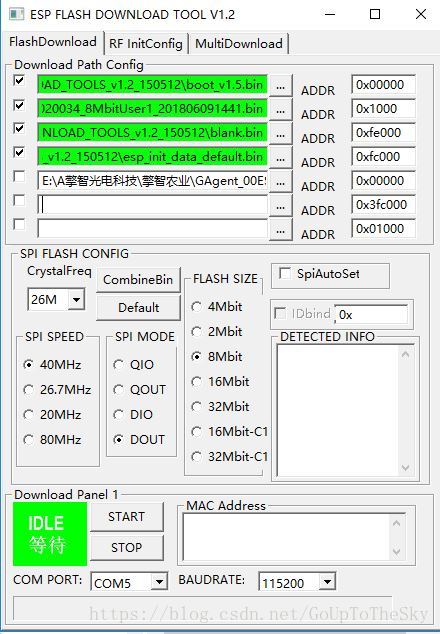
Task: Open the MultiDownload tab
Action: [239, 44]
